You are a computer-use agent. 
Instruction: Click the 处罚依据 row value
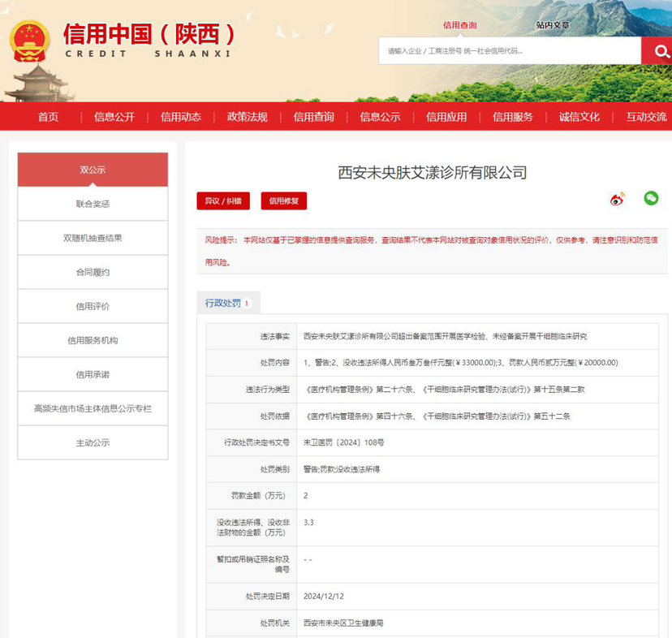(437, 416)
